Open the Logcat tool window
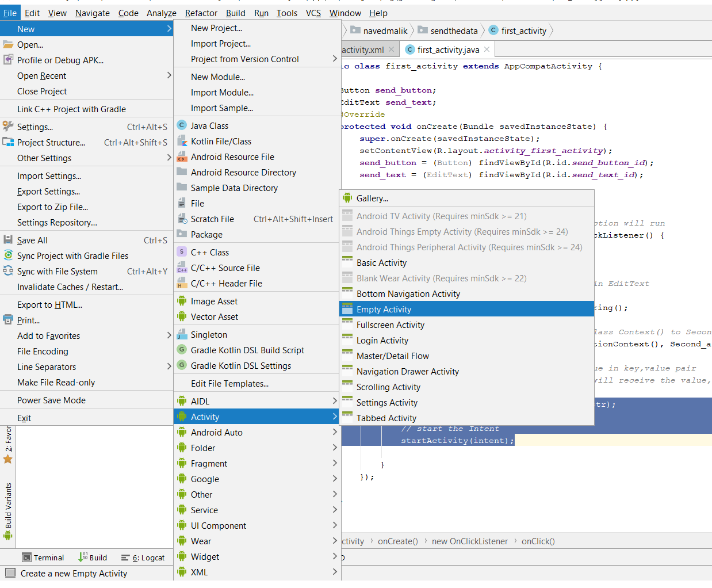The width and height of the screenshot is (712, 588). 143,558
